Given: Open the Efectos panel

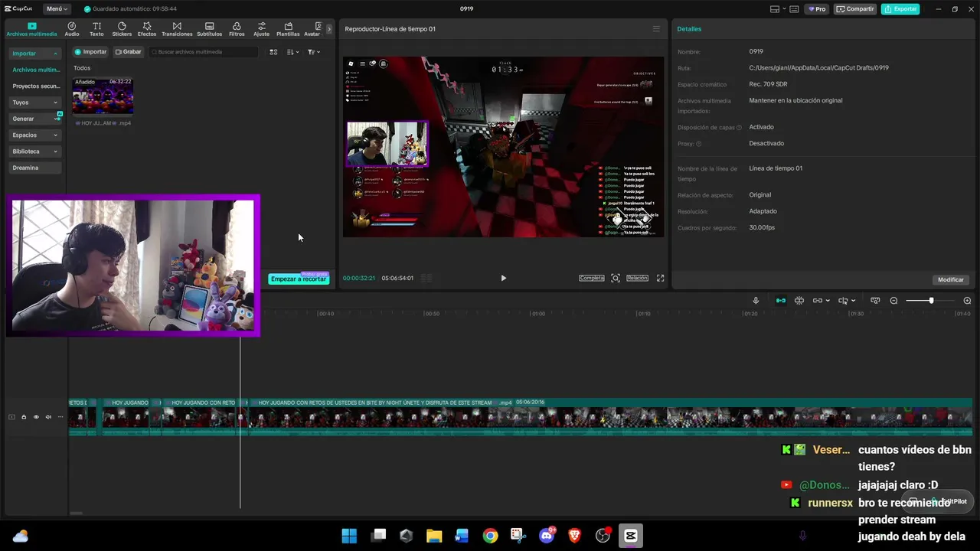Looking at the screenshot, I should click(x=147, y=29).
